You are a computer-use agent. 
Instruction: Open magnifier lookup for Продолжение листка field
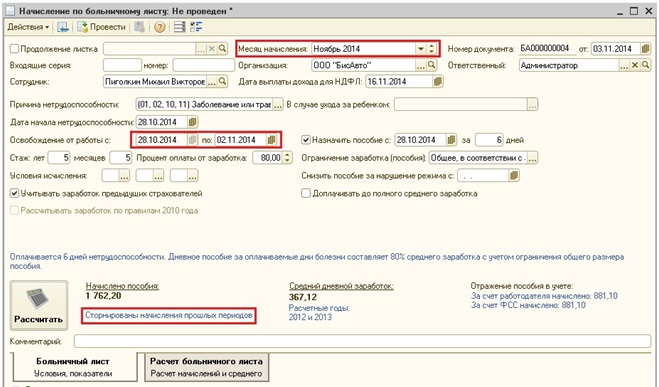(x=222, y=49)
